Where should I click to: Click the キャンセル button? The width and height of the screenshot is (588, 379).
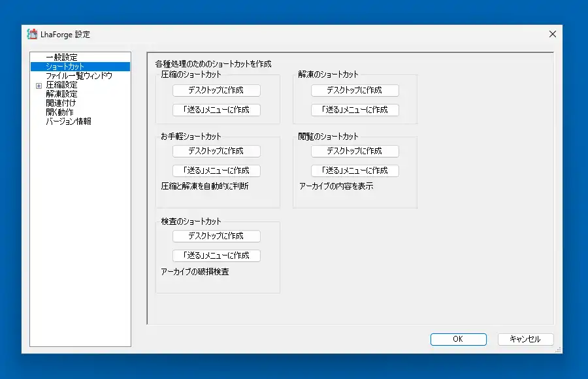click(525, 339)
